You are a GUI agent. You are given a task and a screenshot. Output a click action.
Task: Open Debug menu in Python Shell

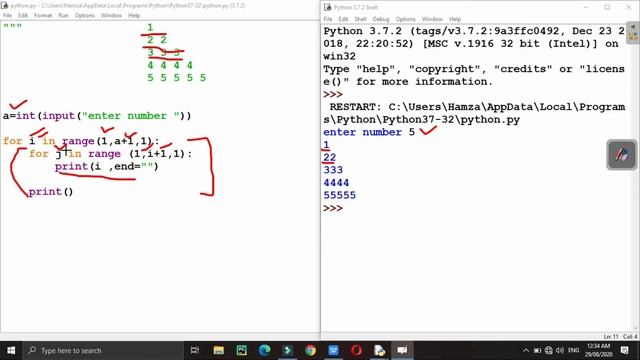(381, 19)
